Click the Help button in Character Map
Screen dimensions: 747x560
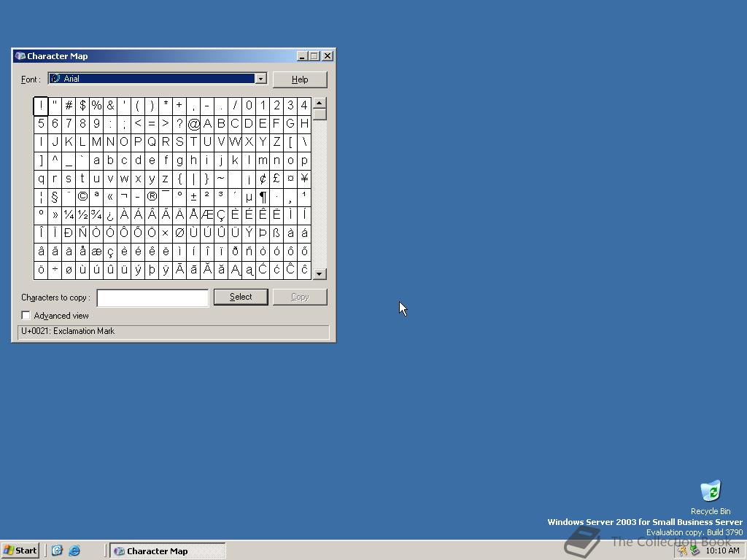click(300, 79)
